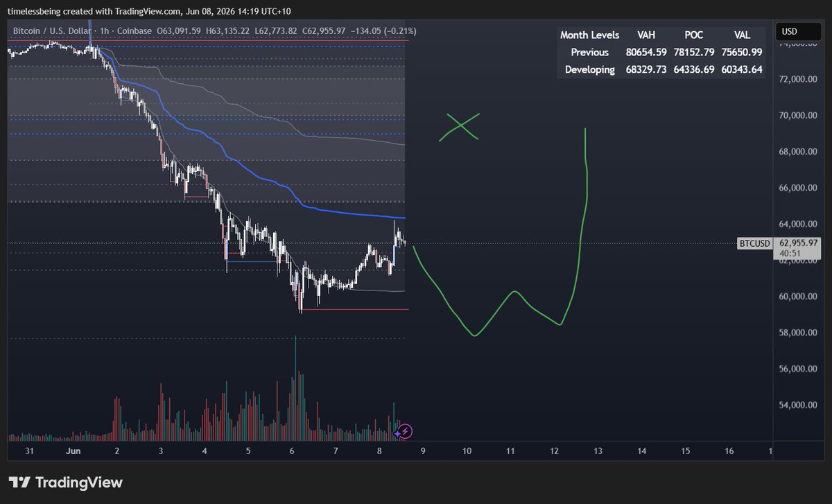The width and height of the screenshot is (832, 504).
Task: Click the Previous row label
Action: point(590,53)
